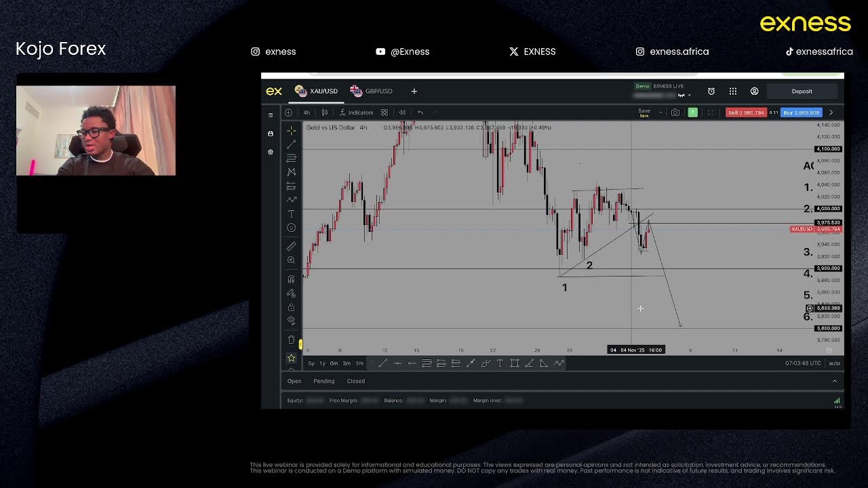Take a chart snapshot with camera icon
The height and width of the screenshot is (488, 868).
click(x=675, y=113)
